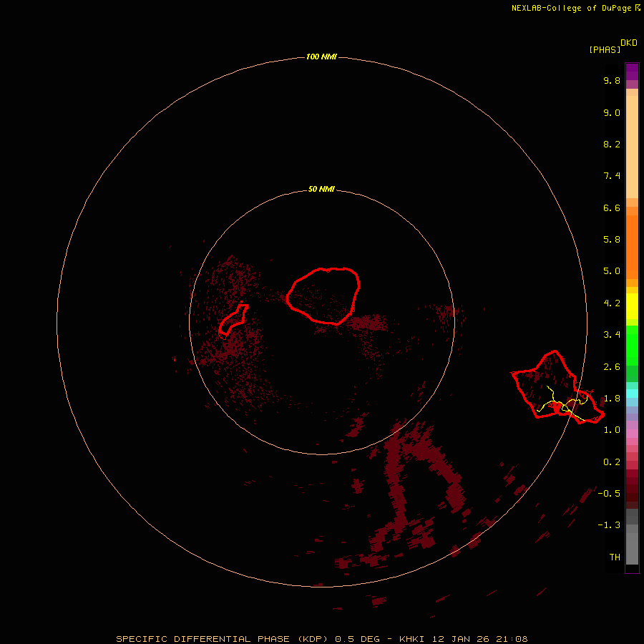Click the 8.2 scale value
The height and width of the screenshot is (644, 644).
click(x=612, y=144)
